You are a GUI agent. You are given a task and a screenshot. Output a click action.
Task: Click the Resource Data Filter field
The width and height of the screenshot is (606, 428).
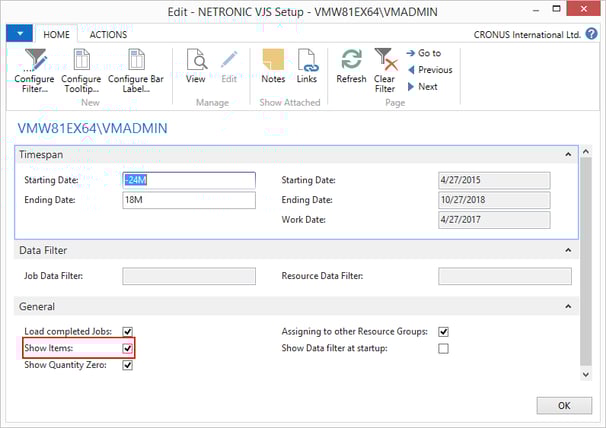(505, 276)
